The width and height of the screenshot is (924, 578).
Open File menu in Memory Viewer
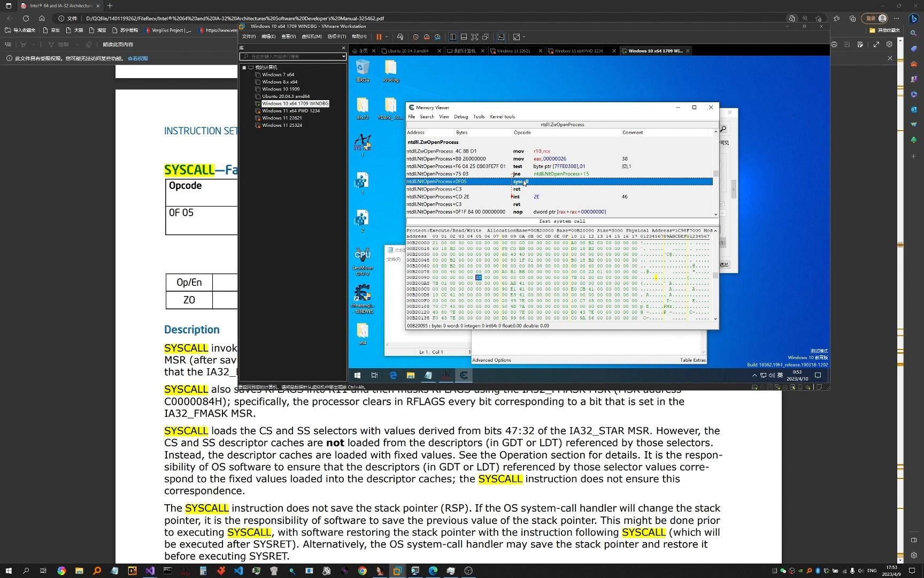(x=411, y=117)
